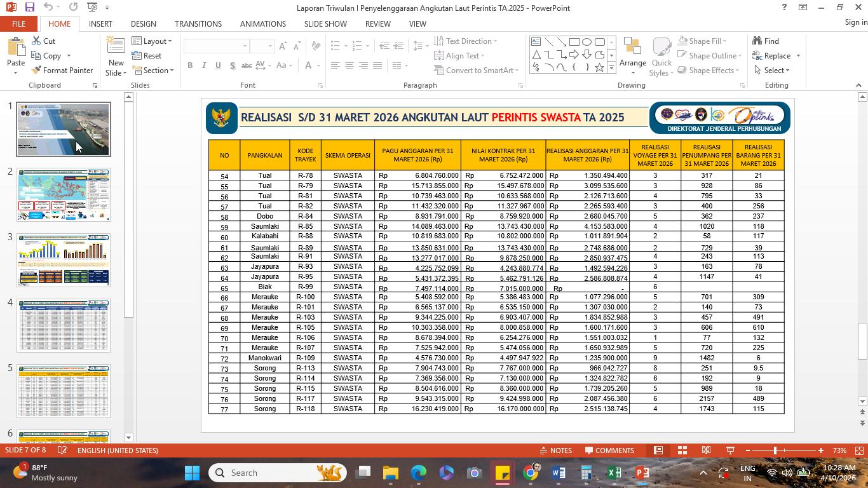
Task: Toggle Justify paragraph alignment
Action: tap(377, 65)
